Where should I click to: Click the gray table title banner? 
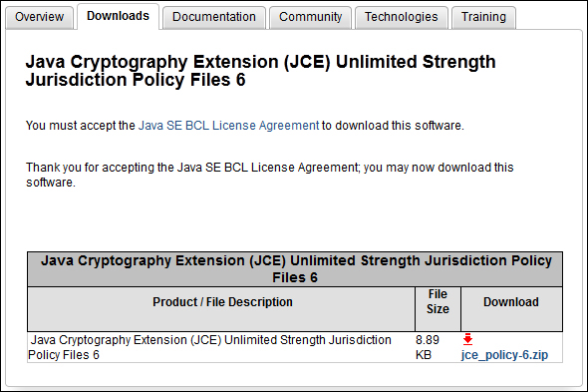coord(295,269)
